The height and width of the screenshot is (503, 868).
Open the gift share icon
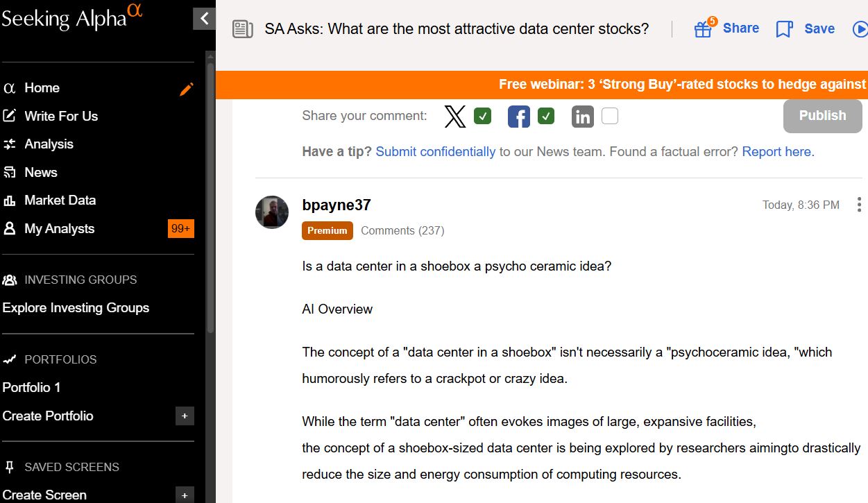(704, 29)
